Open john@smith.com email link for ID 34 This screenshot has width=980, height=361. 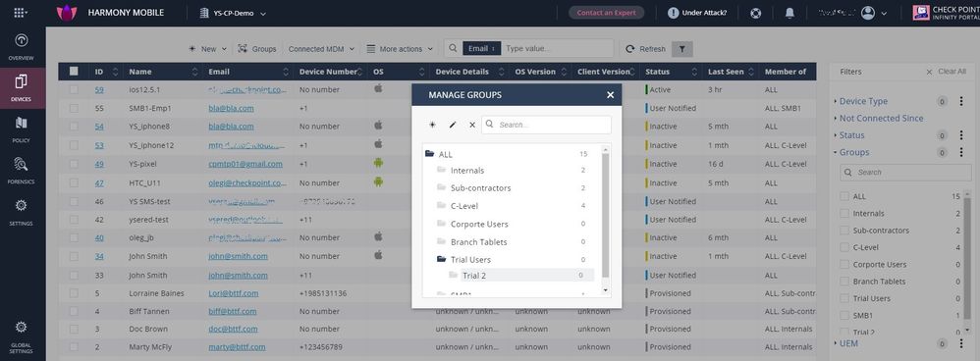click(238, 256)
